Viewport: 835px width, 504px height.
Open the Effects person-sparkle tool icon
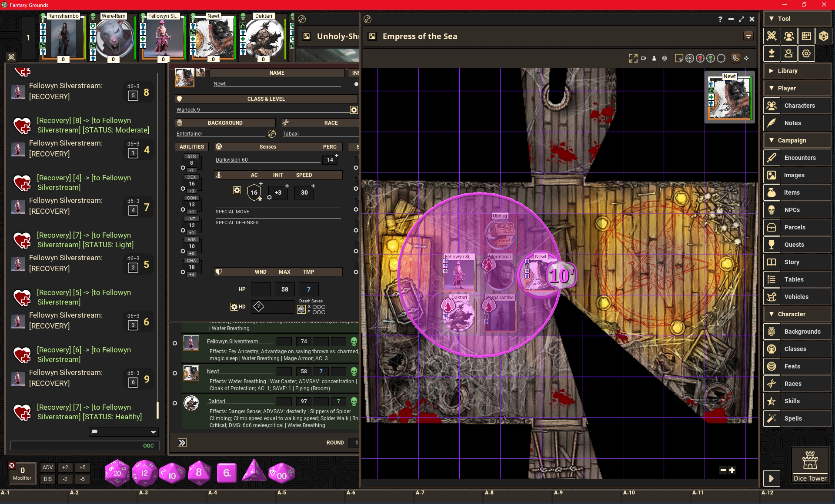coord(789,53)
